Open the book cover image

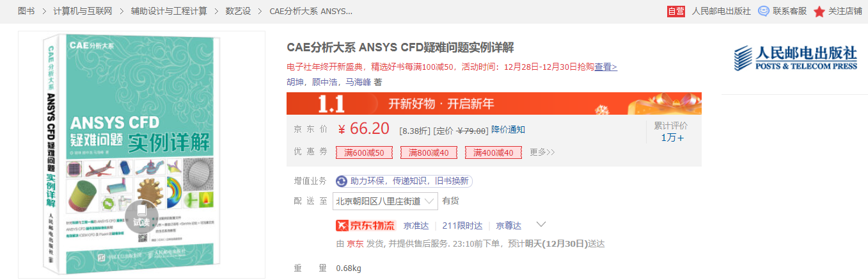pyautogui.click(x=141, y=154)
